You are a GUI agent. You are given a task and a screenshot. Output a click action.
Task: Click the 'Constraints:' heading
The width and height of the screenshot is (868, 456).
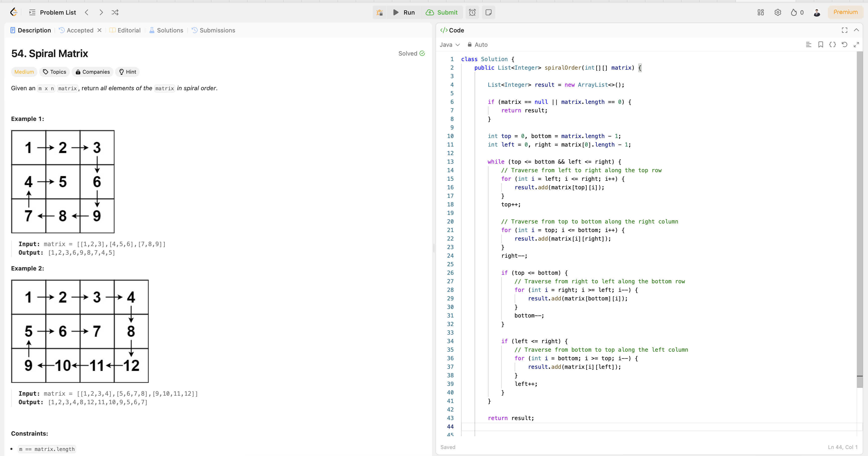click(30, 433)
